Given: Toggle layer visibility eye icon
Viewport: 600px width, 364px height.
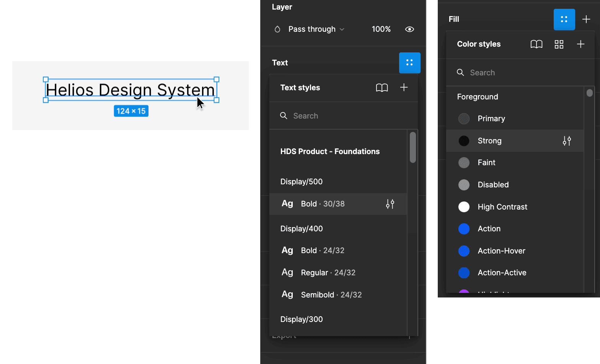Looking at the screenshot, I should tap(409, 29).
